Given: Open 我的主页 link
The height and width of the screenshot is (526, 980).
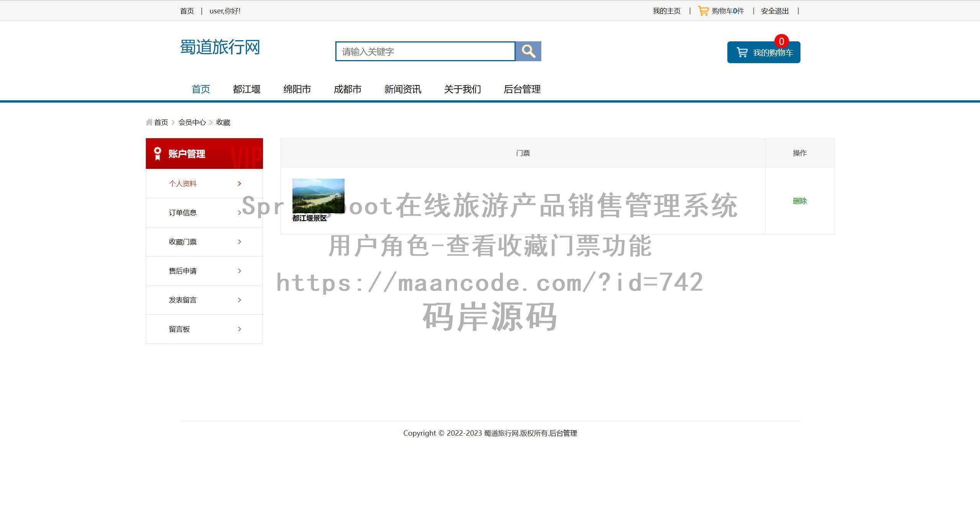Looking at the screenshot, I should pyautogui.click(x=667, y=11).
